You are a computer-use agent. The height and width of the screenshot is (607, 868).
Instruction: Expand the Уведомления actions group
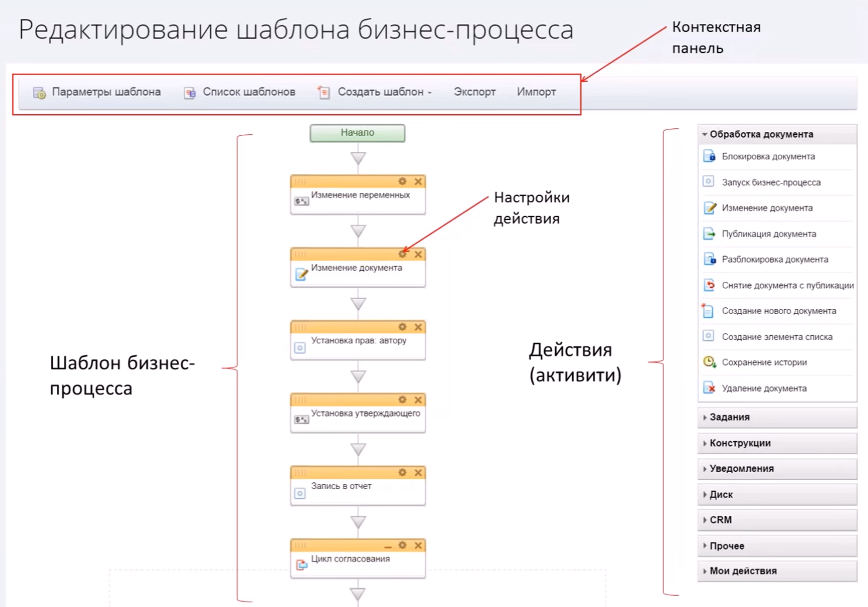coord(741,469)
